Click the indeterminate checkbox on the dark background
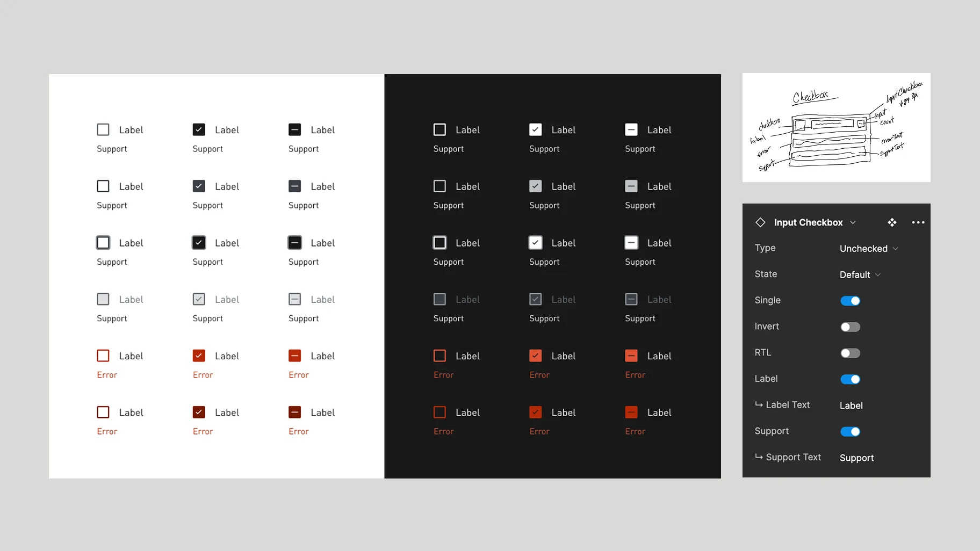The width and height of the screenshot is (980, 551). pos(631,129)
